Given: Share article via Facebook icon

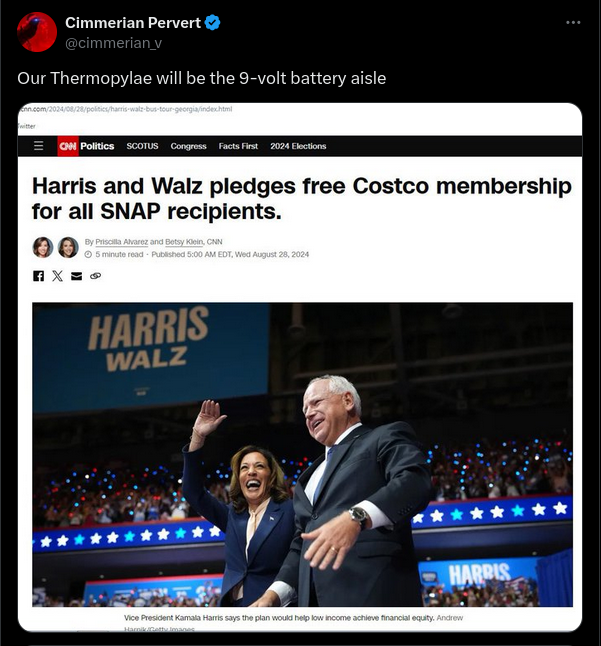Looking at the screenshot, I should (x=38, y=276).
